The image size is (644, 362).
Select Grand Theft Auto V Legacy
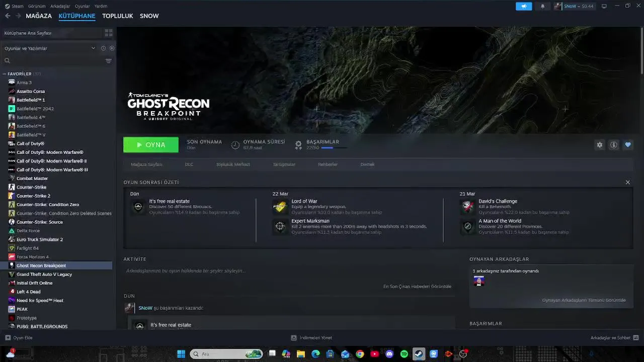point(44,274)
